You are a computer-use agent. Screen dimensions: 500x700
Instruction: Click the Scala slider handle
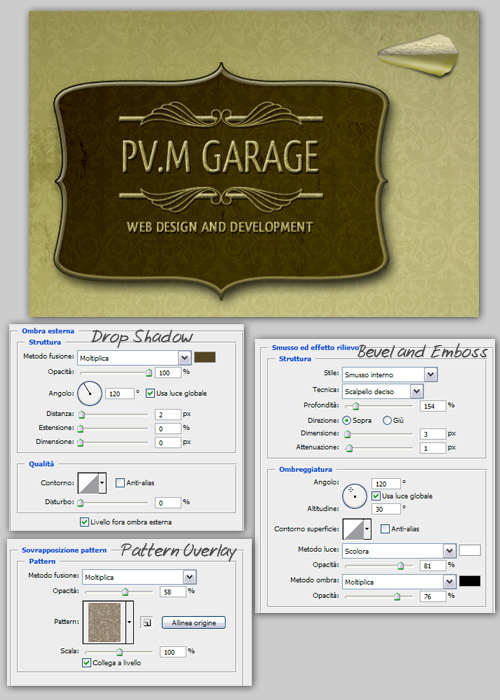[119, 652]
